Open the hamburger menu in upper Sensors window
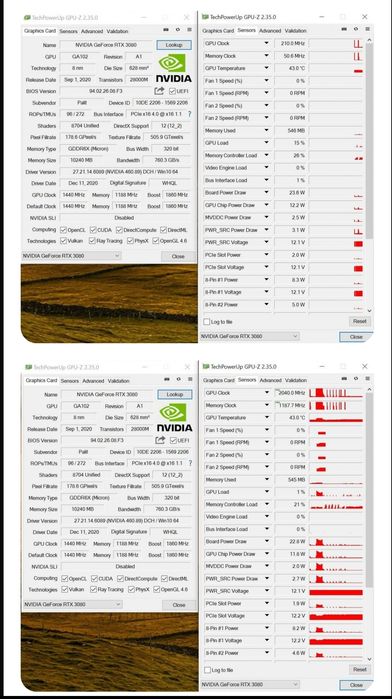This screenshot has height=699, width=392. pyautogui.click(x=367, y=29)
